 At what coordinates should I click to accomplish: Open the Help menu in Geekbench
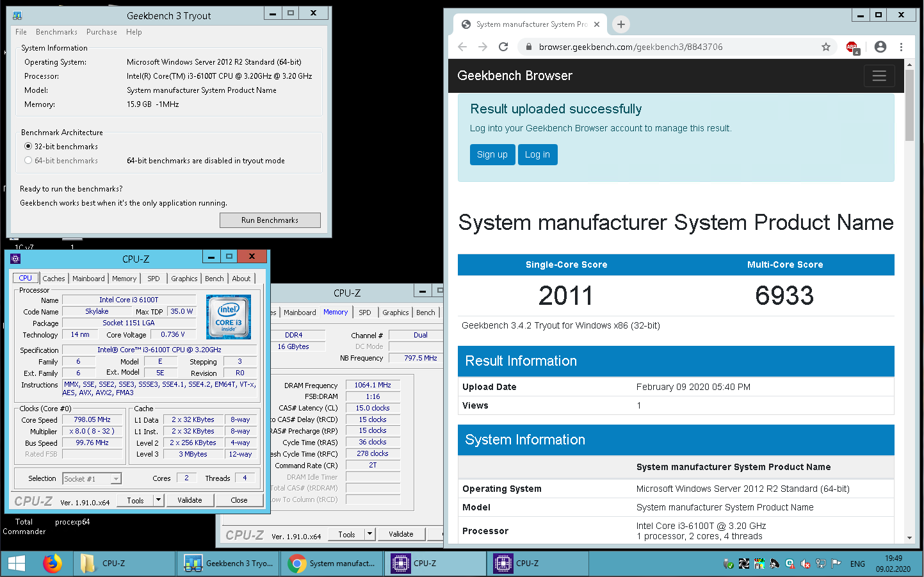coord(134,32)
